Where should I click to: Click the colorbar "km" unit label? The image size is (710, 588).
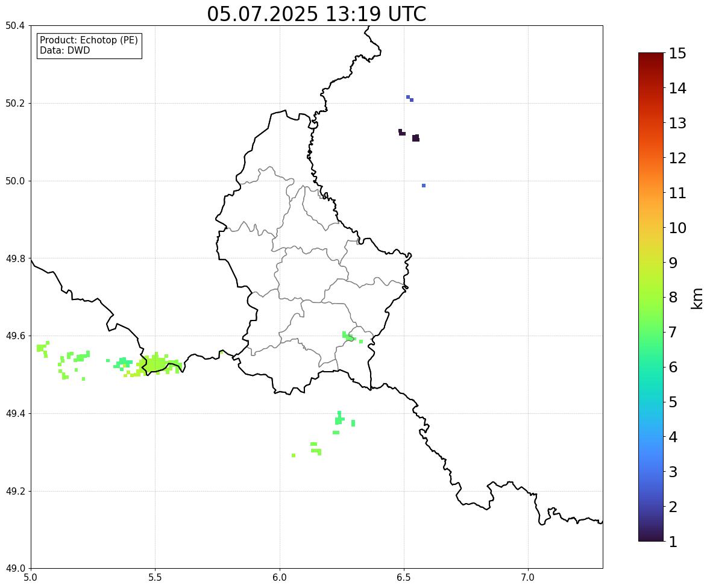pyautogui.click(x=697, y=298)
